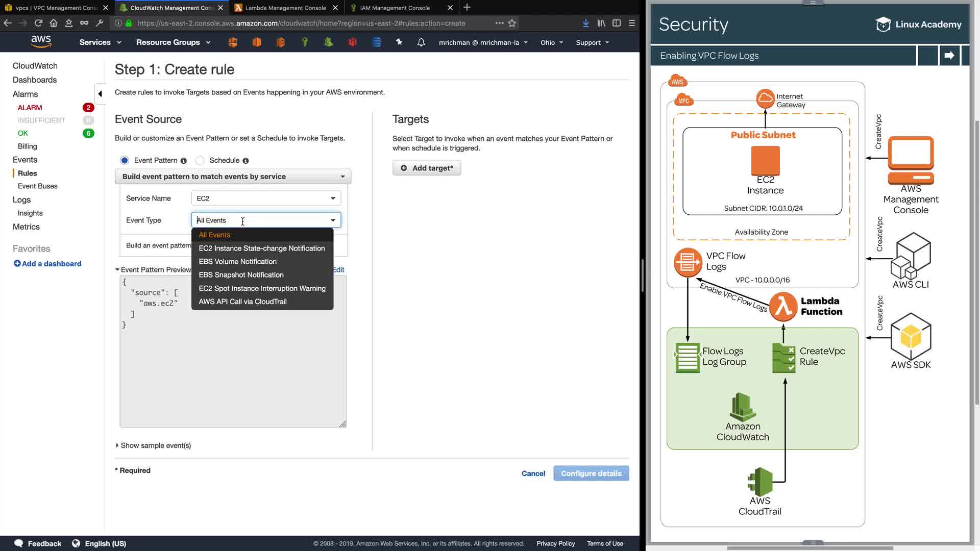Bookmark page with star icon
This screenshot has height=551, width=980.
point(512,23)
